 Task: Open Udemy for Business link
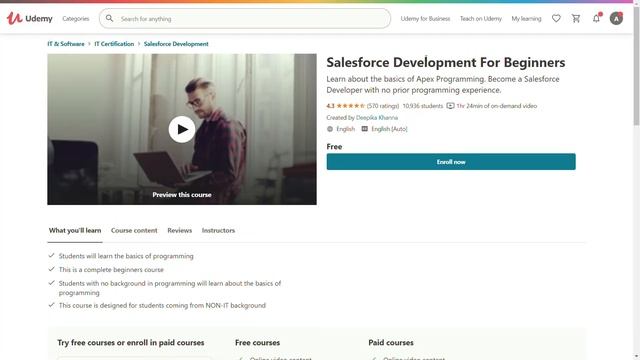click(x=425, y=19)
